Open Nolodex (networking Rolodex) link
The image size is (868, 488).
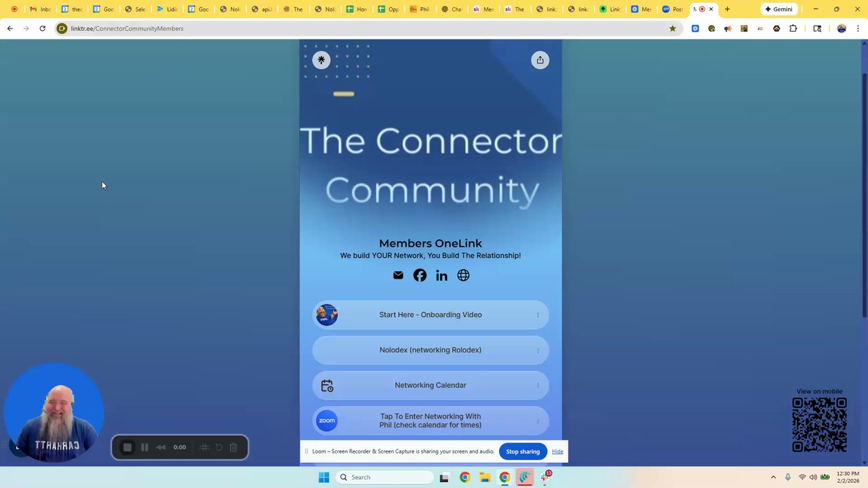pos(431,350)
